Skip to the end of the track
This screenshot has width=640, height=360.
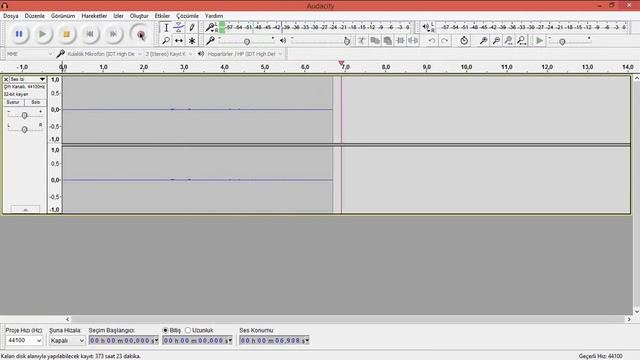click(113, 34)
